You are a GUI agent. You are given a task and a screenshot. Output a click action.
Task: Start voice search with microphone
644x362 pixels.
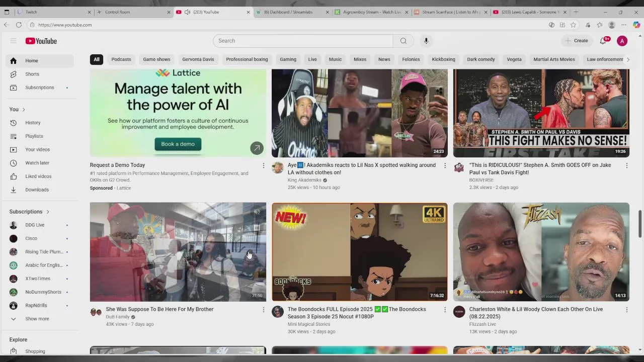[426, 41]
